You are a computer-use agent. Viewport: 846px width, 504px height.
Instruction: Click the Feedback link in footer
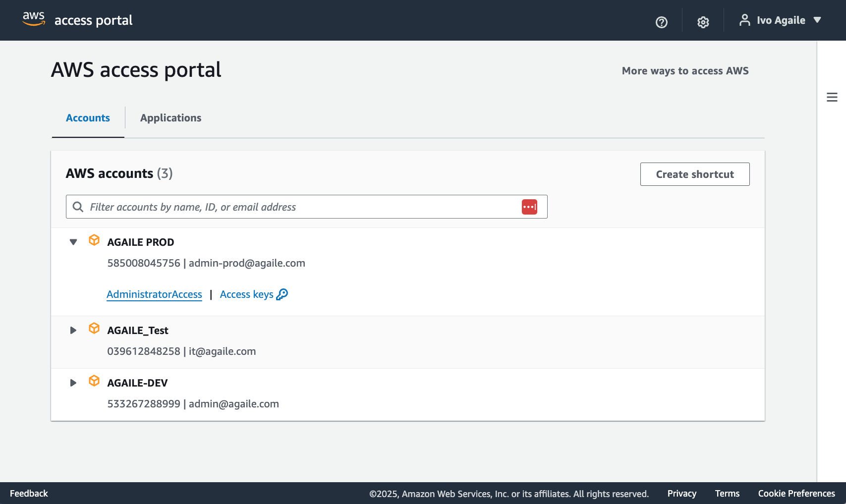coord(29,494)
